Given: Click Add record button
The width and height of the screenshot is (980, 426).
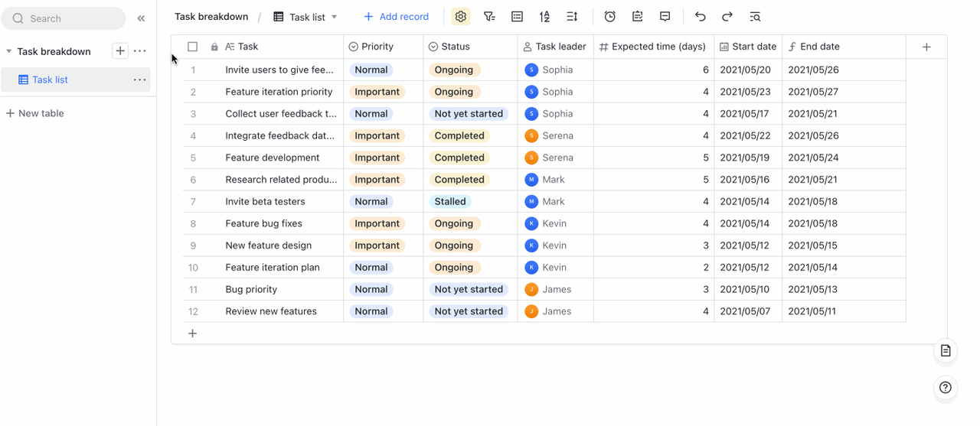Looking at the screenshot, I should click(x=396, y=17).
